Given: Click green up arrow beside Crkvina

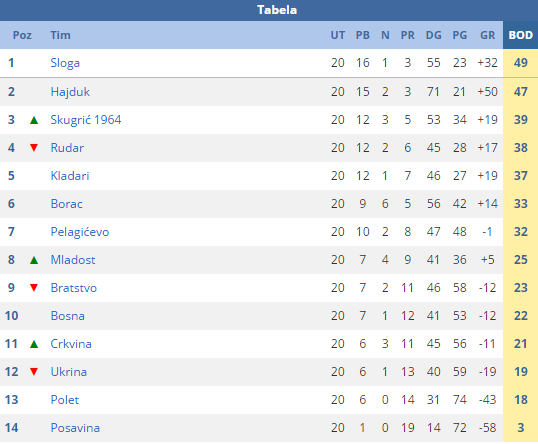Looking at the screenshot, I should pyautogui.click(x=34, y=344).
